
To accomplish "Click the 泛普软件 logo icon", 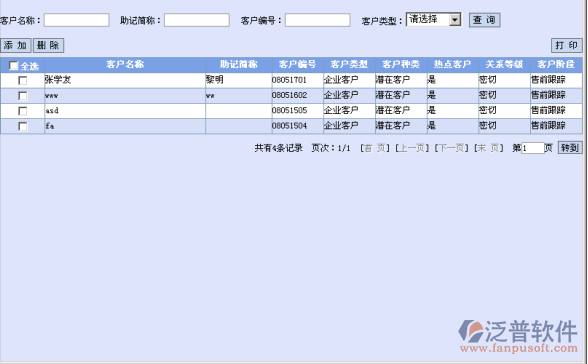I will 471,331.
